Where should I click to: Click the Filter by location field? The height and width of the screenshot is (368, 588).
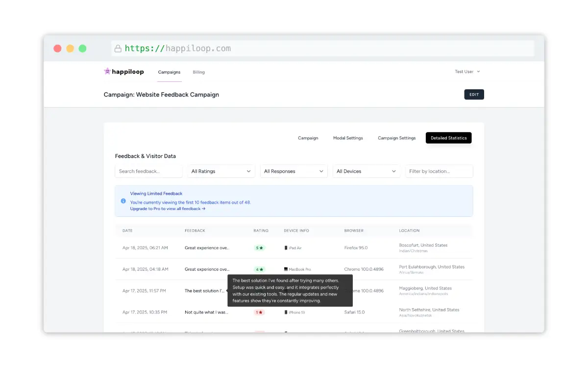click(x=439, y=171)
